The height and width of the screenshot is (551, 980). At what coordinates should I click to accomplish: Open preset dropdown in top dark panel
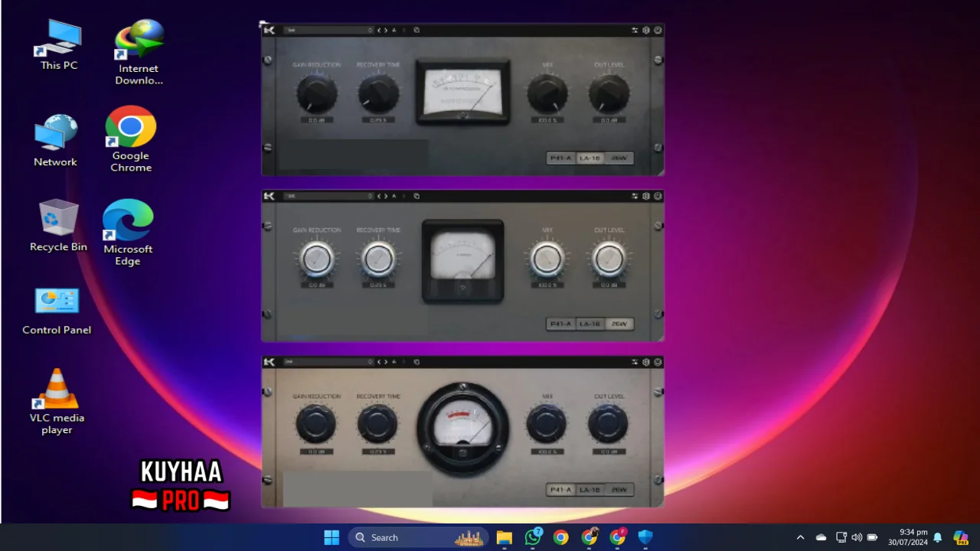(328, 30)
